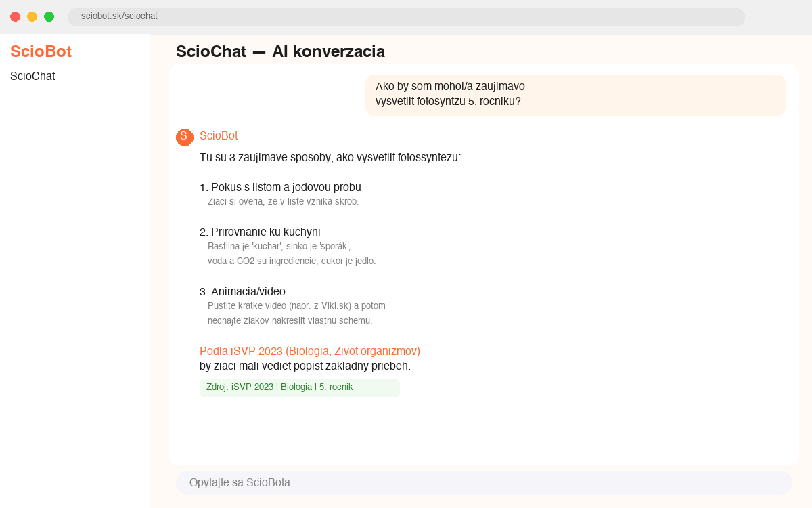Click the green zoom button in the titlebar
Image resolution: width=812 pixels, height=508 pixels.
[x=48, y=17]
